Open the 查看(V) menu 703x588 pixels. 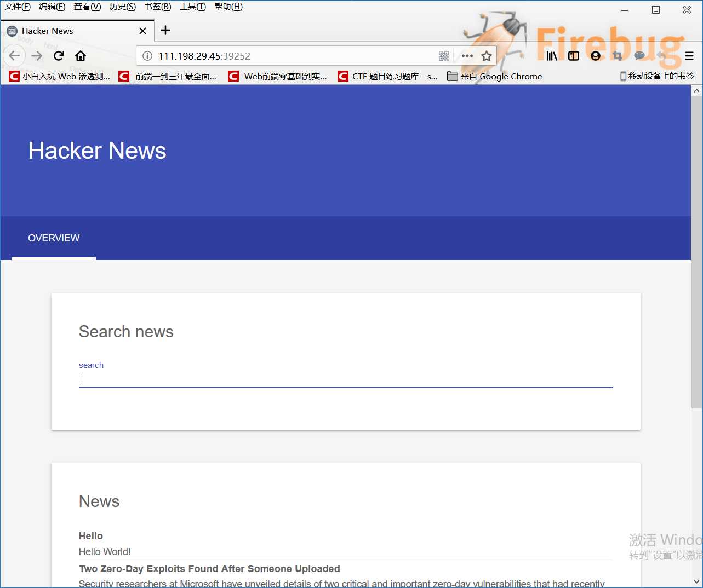tap(87, 7)
